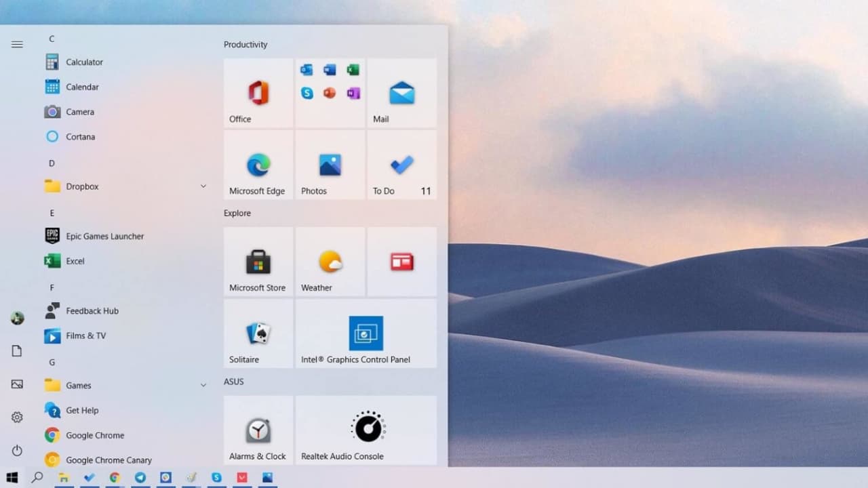Open the Office tile
Image resolution: width=868 pixels, height=488 pixels.
[x=258, y=93]
